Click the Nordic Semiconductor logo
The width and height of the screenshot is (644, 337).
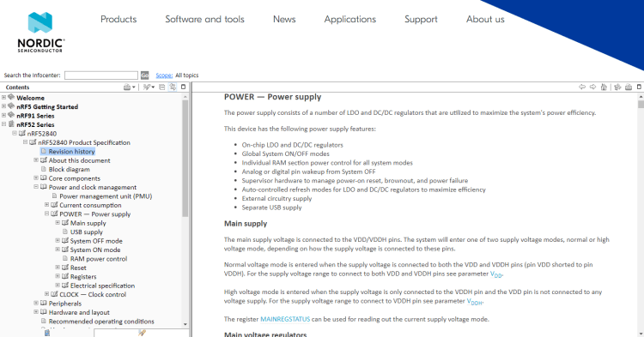click(40, 32)
